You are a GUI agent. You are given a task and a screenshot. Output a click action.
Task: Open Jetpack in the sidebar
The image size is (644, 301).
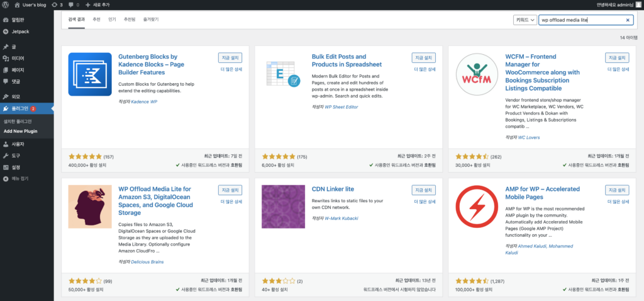pos(26,31)
